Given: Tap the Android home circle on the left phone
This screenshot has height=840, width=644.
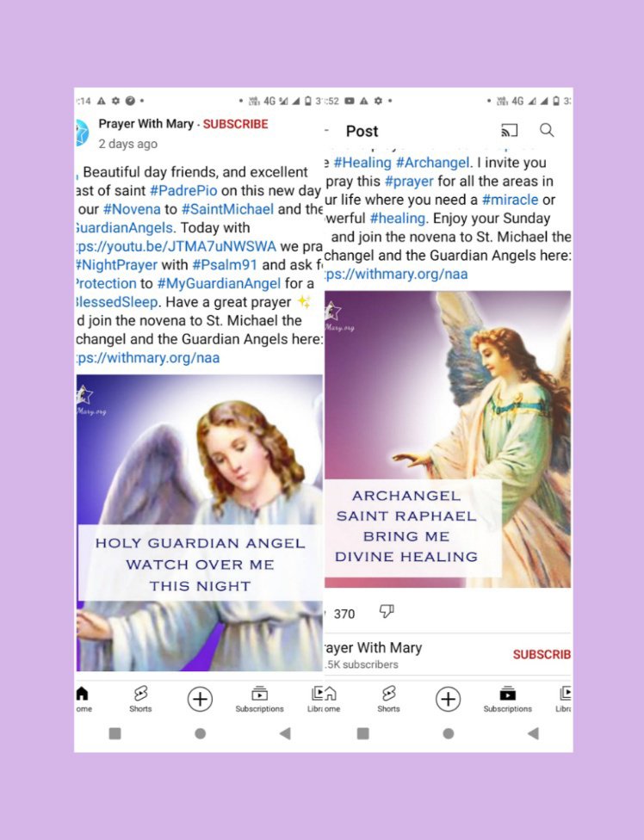Looking at the screenshot, I should click(201, 733).
